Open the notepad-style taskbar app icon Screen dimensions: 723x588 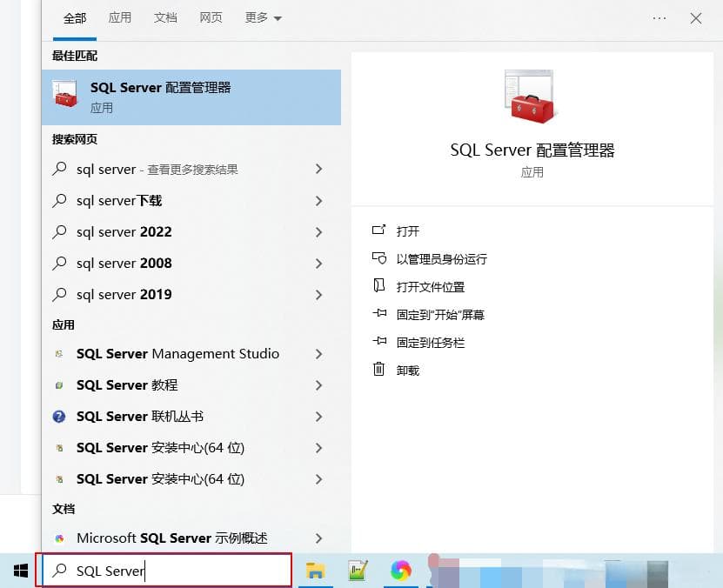click(x=358, y=570)
